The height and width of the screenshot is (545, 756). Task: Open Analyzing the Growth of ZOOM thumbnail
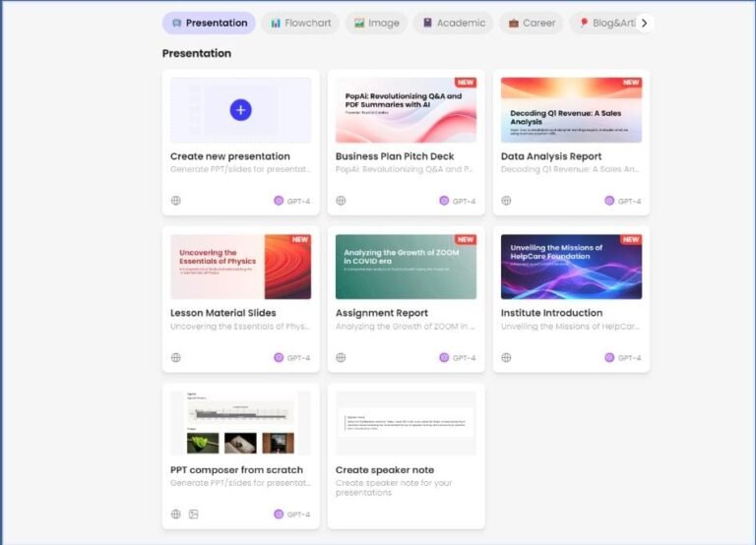coord(406,267)
